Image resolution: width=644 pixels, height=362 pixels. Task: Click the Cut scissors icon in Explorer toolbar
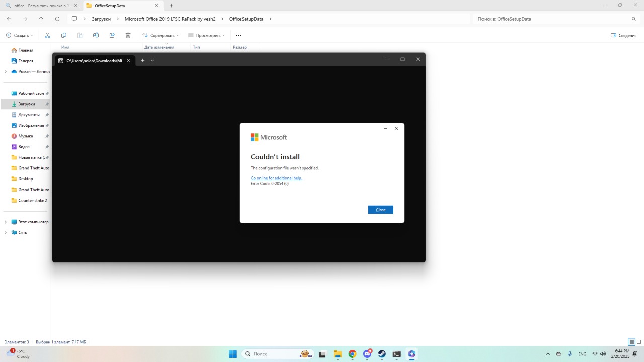(x=47, y=35)
